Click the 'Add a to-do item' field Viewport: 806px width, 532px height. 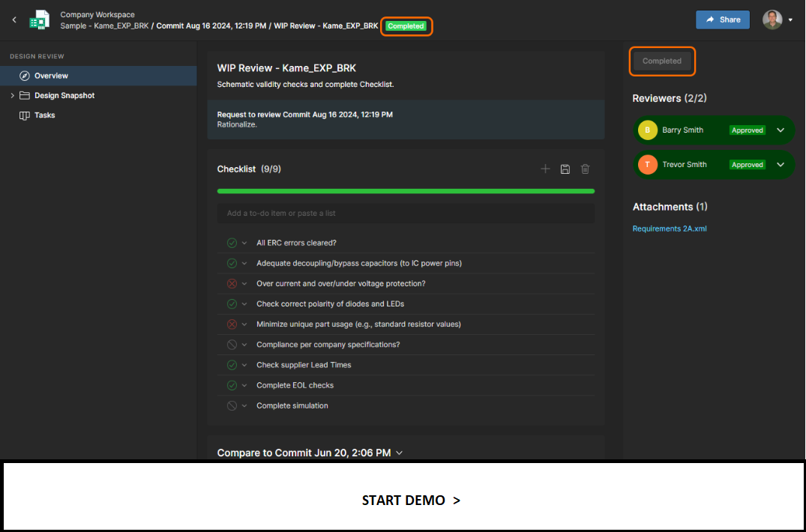click(x=406, y=214)
